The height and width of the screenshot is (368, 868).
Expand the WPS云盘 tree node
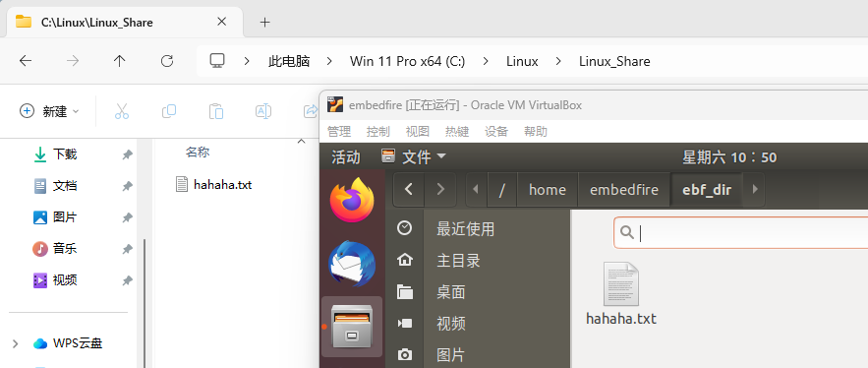(16, 343)
